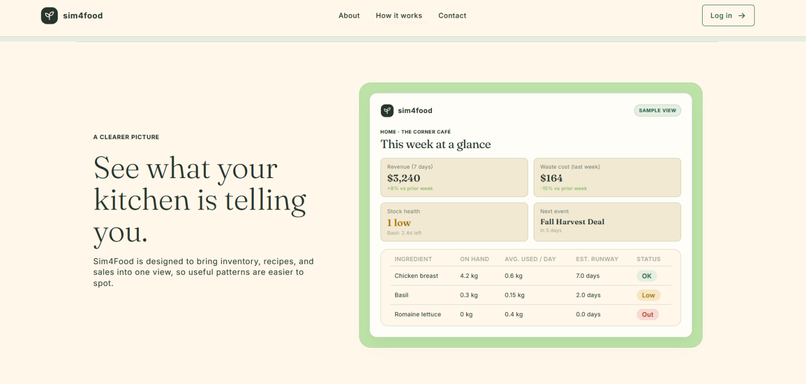Select the Chicken breast row name

416,276
